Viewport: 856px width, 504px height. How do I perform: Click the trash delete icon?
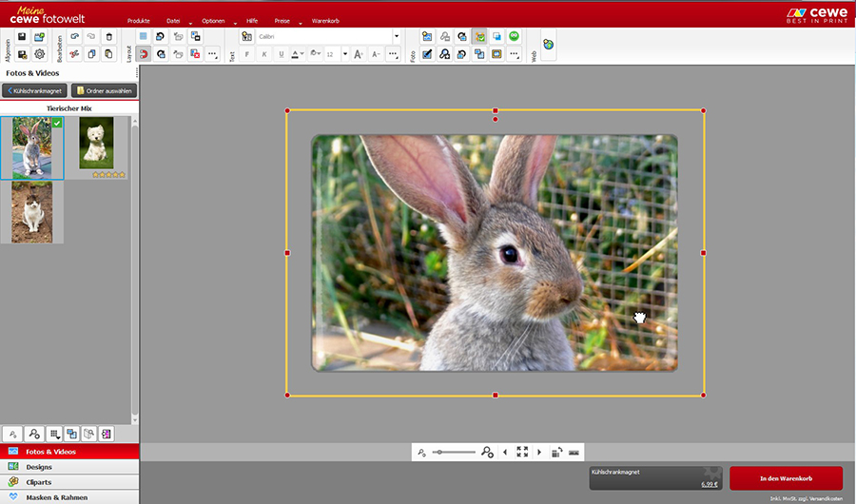(108, 37)
